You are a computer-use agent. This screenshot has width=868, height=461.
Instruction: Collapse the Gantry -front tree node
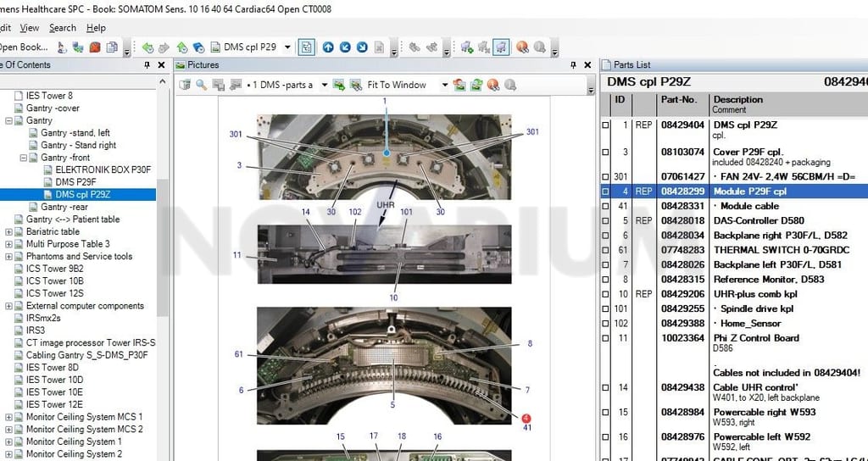(24, 158)
